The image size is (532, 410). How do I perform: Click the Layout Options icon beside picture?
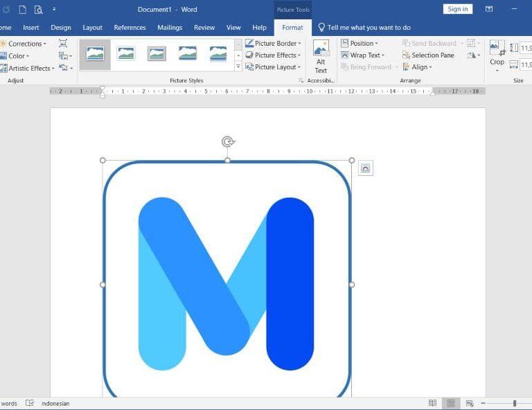click(x=365, y=168)
